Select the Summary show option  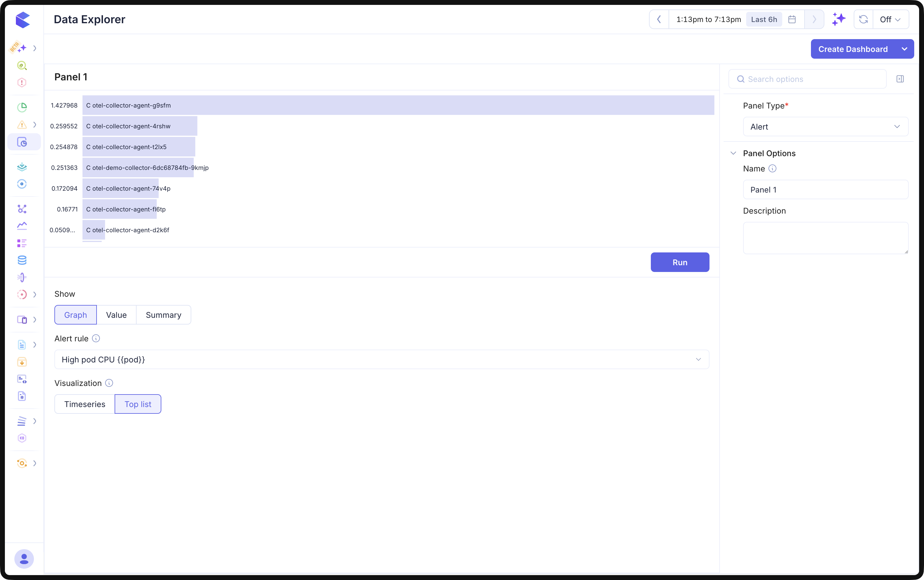[163, 315]
